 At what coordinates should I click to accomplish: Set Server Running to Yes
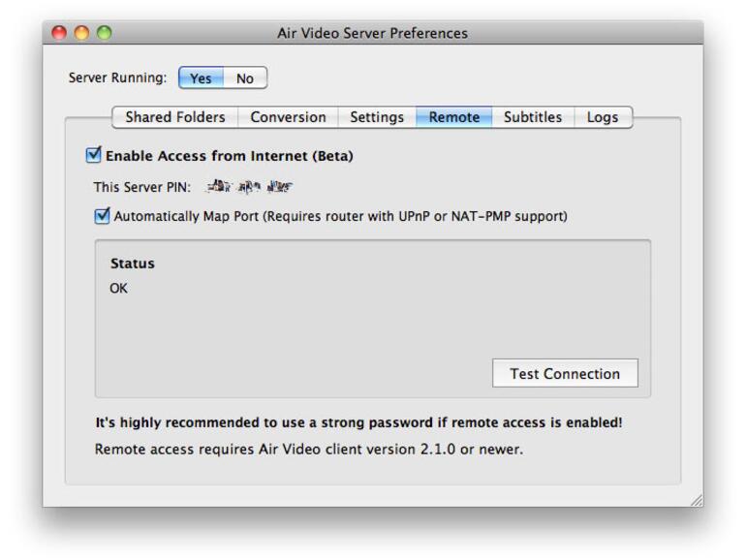pos(201,78)
